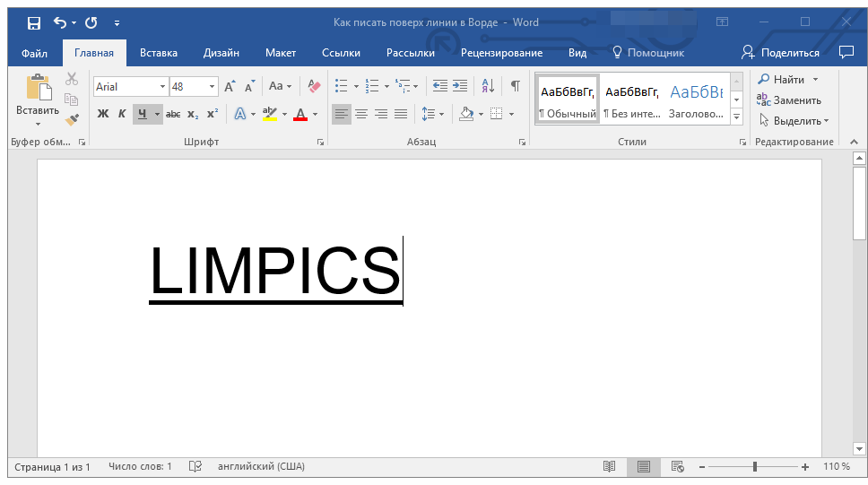
Task: Click the Grow Font size icon
Action: (x=230, y=86)
